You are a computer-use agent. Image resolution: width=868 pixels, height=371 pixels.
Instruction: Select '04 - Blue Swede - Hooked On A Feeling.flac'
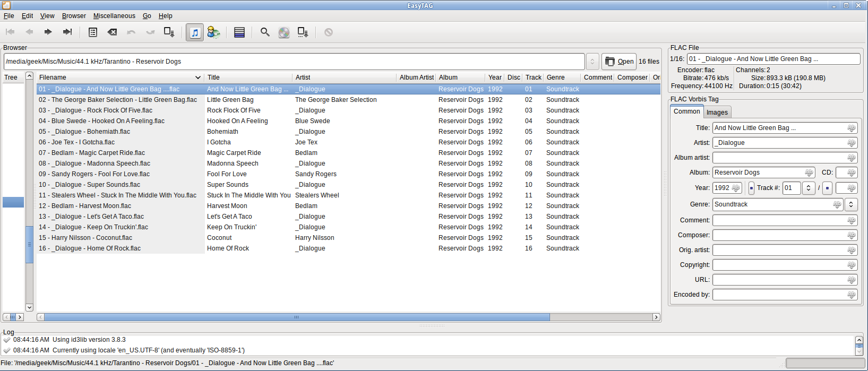point(101,121)
